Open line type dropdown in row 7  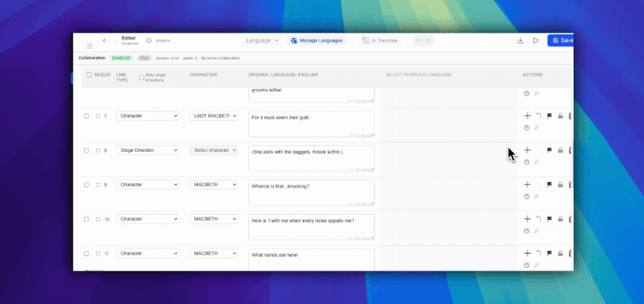[148, 116]
